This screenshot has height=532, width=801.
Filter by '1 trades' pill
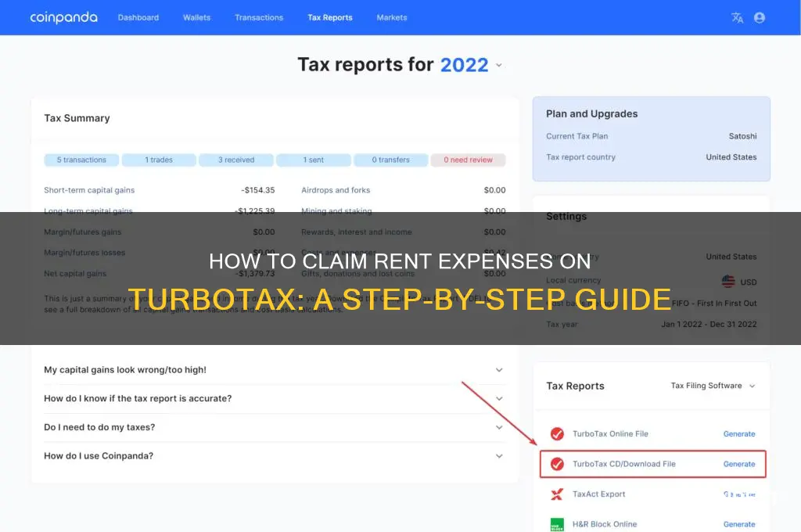[159, 160]
